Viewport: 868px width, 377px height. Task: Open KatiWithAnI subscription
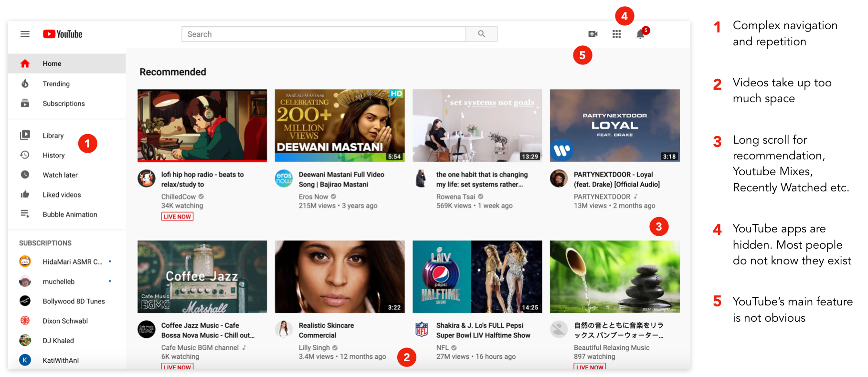(x=67, y=360)
